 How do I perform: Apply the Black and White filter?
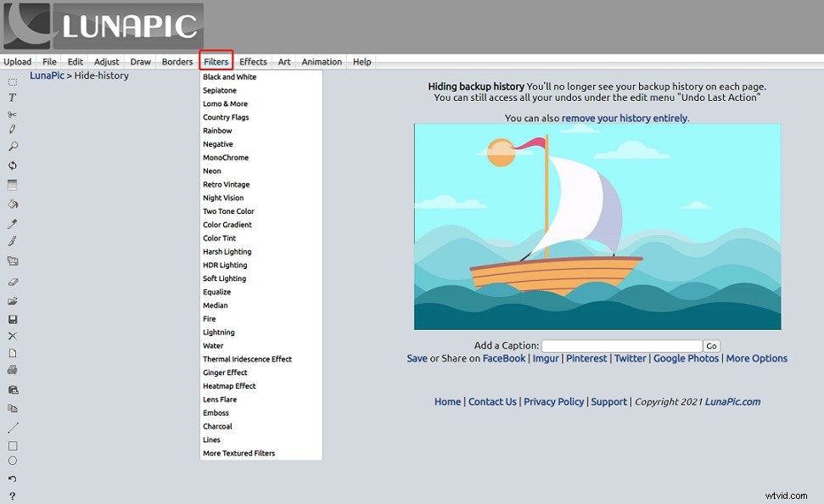pos(230,76)
